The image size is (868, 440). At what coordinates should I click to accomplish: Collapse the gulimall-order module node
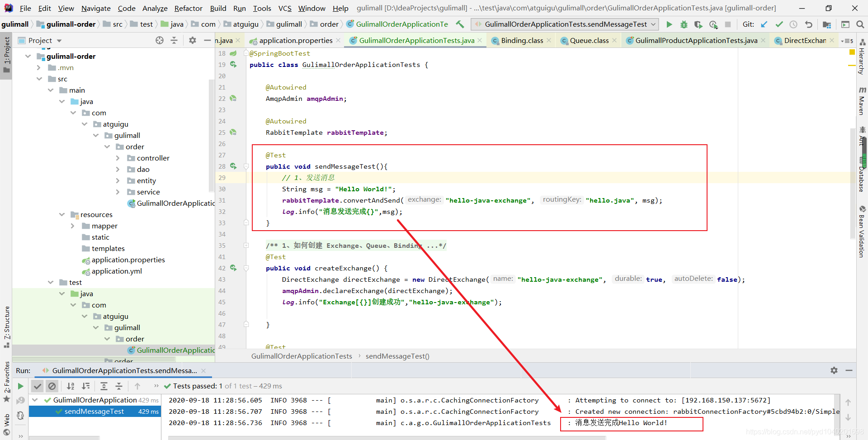pyautogui.click(x=28, y=56)
